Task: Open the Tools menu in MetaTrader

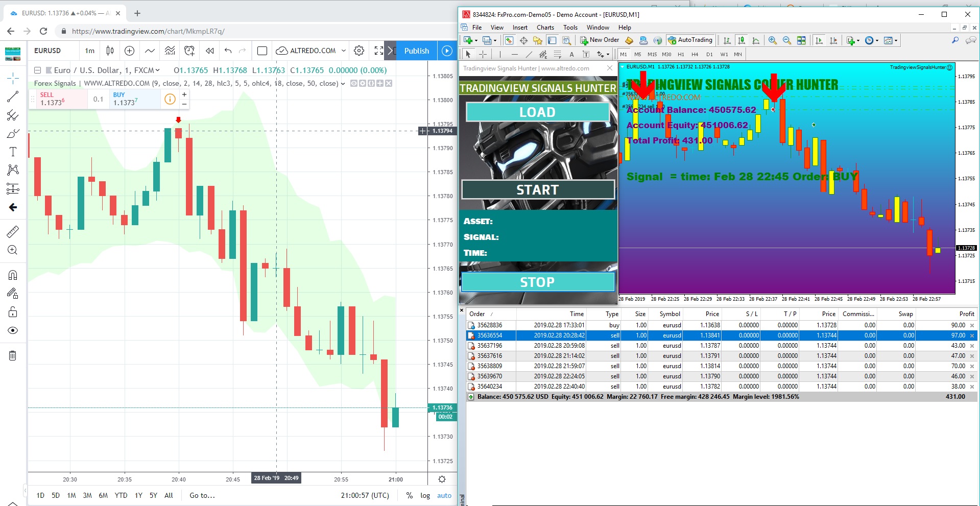Action: [x=570, y=28]
